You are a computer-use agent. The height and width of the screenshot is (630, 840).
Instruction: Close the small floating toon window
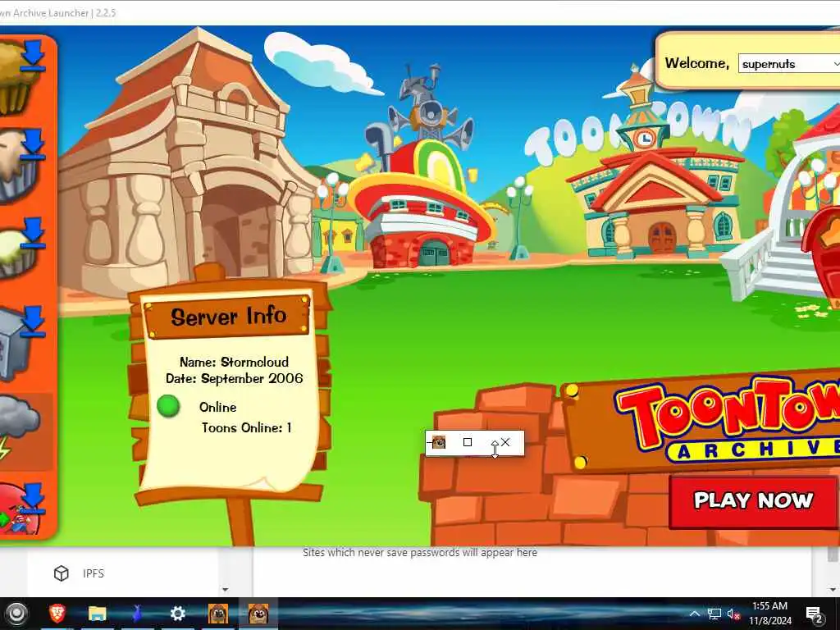(505, 442)
